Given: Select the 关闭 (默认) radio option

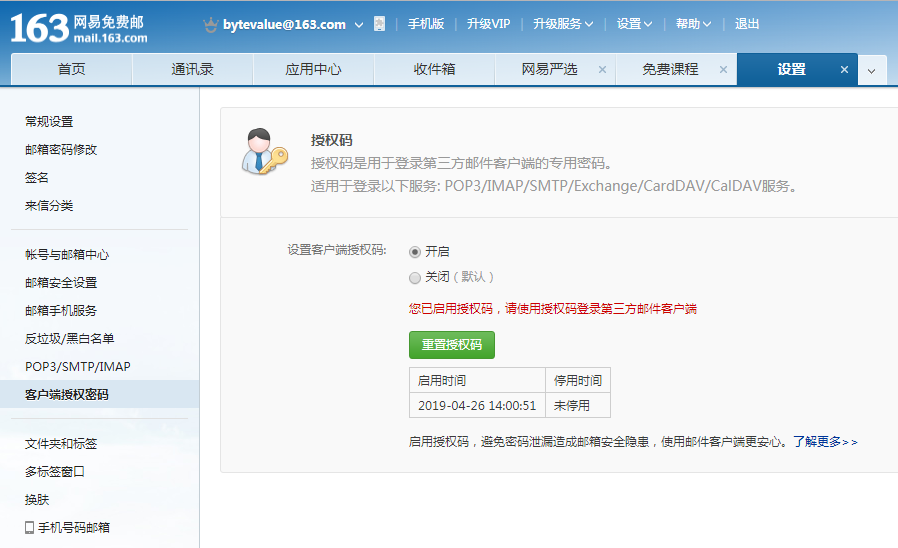Looking at the screenshot, I should pos(415,277).
